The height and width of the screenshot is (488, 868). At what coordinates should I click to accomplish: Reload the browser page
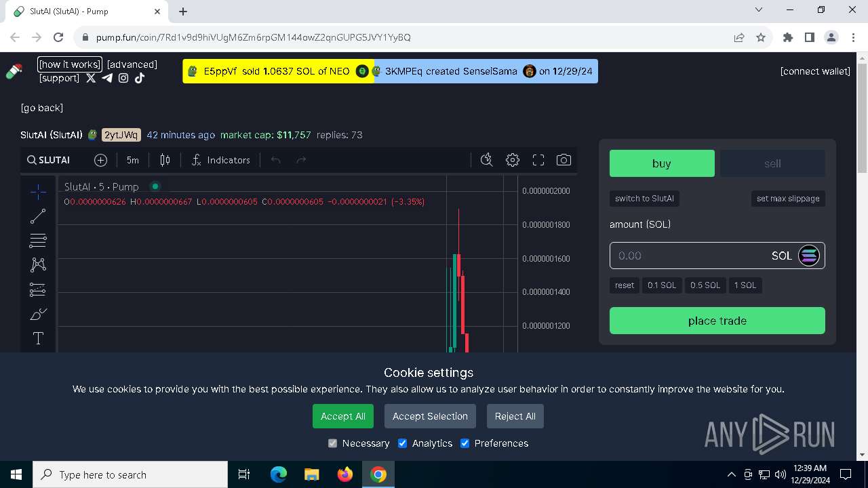(58, 37)
